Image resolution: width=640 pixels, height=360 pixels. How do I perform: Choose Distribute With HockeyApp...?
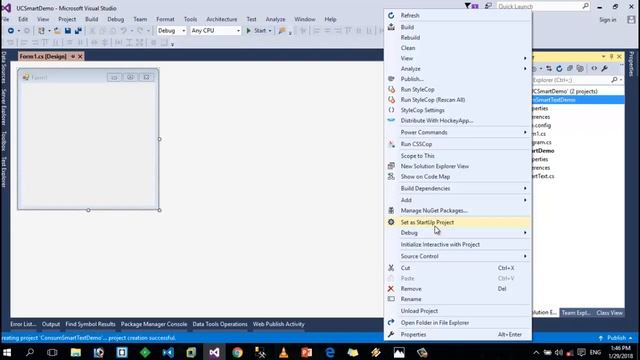[458, 121]
